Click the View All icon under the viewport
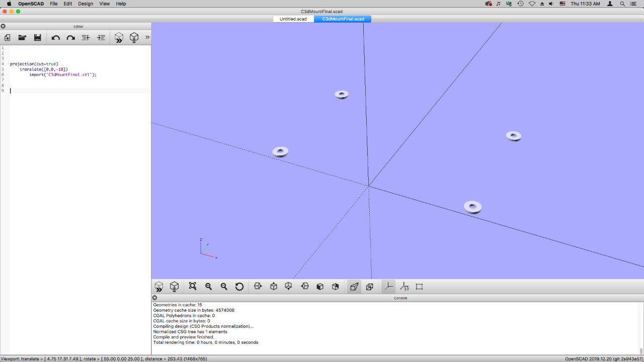Image resolution: width=644 pixels, height=362 pixels. pyautogui.click(x=193, y=287)
